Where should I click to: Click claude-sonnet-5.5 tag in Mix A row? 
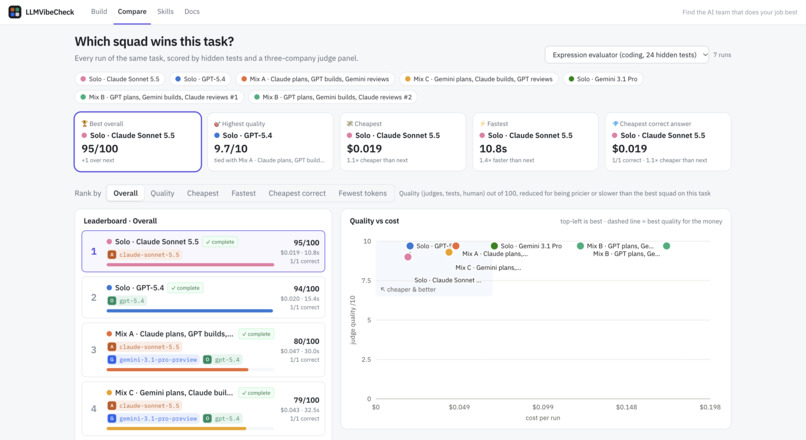tap(144, 347)
